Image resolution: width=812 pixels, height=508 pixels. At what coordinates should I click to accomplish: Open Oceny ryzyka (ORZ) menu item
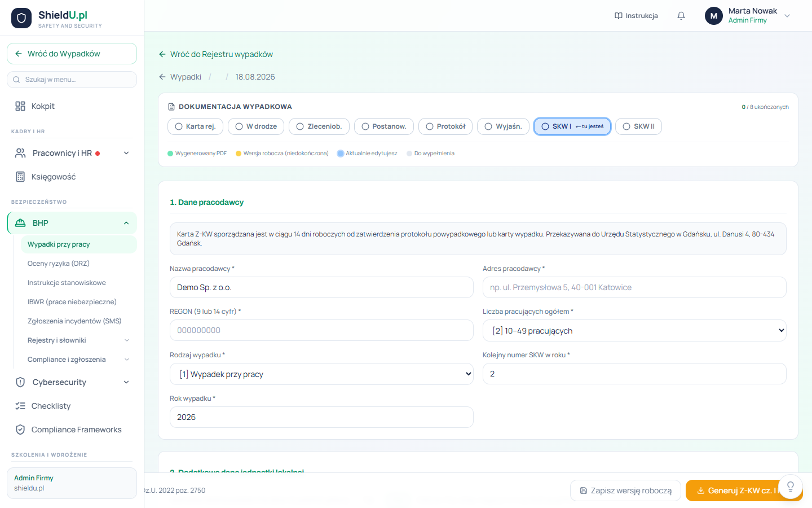[x=79, y=264]
